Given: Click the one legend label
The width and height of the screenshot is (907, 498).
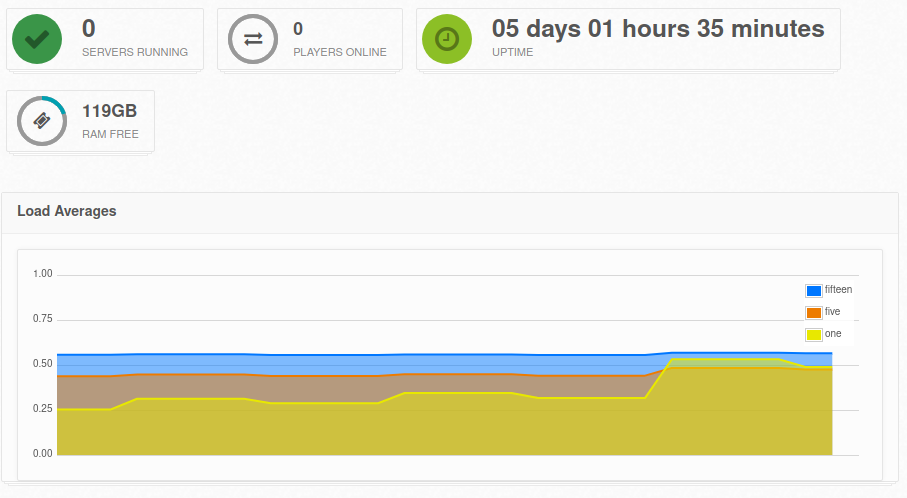Looking at the screenshot, I should [833, 334].
